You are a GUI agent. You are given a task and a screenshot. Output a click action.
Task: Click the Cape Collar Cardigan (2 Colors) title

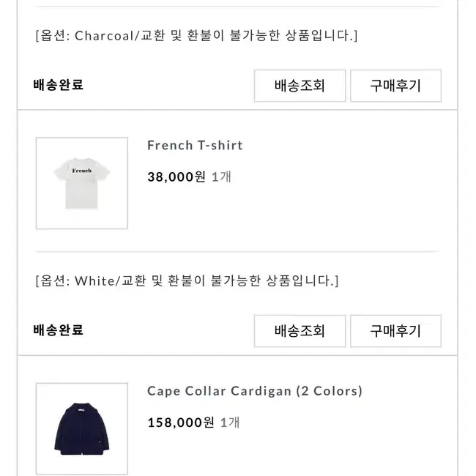(255, 391)
